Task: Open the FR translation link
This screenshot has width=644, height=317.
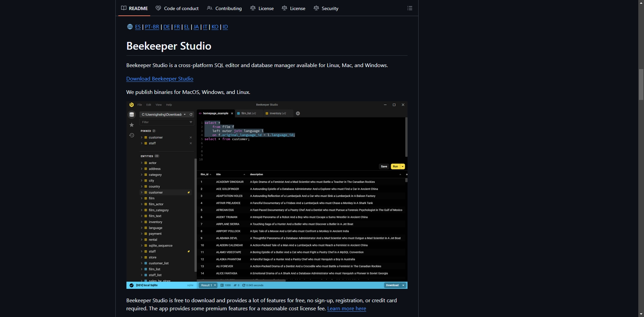Action: (177, 27)
